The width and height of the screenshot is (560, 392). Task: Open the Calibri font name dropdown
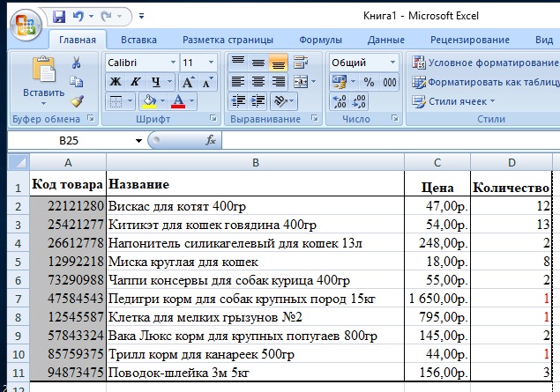click(173, 63)
